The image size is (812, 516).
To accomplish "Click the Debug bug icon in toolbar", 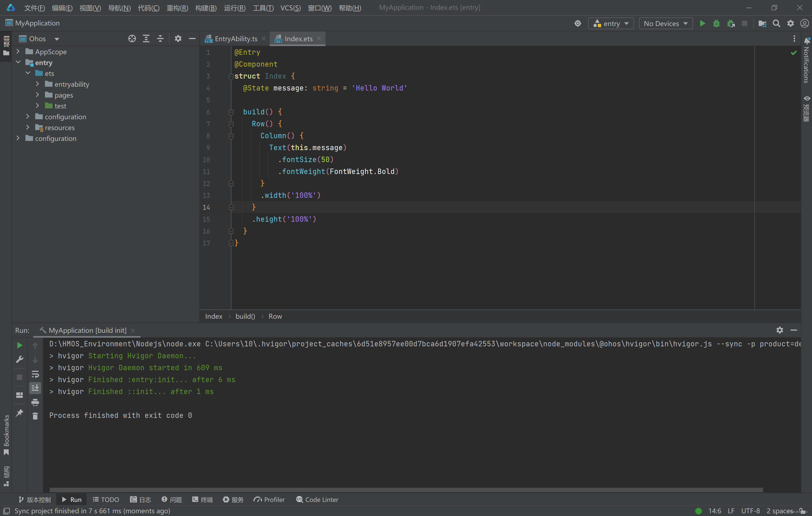I will coord(716,23).
